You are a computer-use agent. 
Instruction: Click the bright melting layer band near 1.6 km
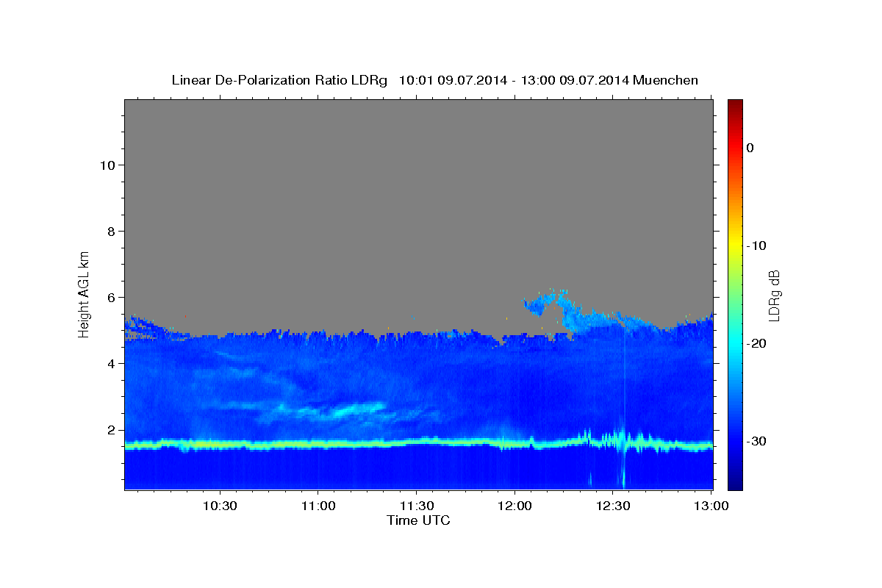(x=418, y=443)
